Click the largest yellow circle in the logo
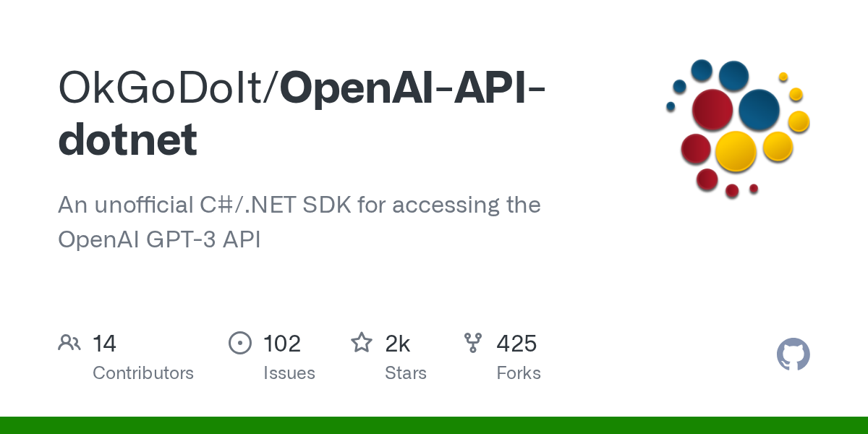868x434 pixels. click(x=736, y=151)
